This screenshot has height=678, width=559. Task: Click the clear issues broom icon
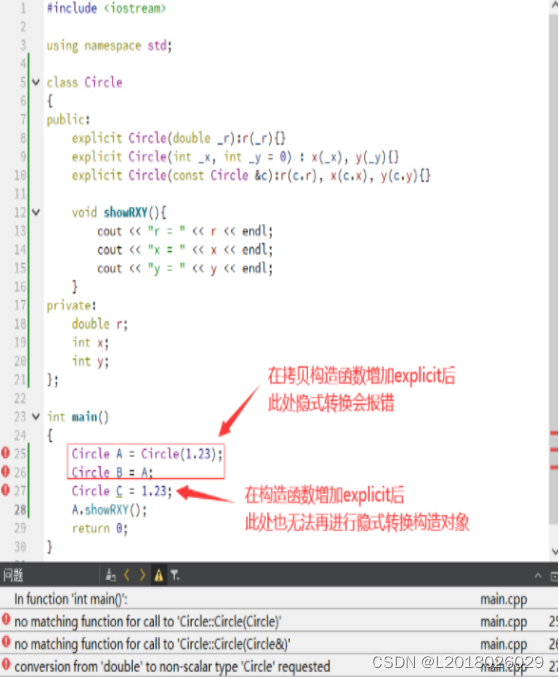(110, 575)
